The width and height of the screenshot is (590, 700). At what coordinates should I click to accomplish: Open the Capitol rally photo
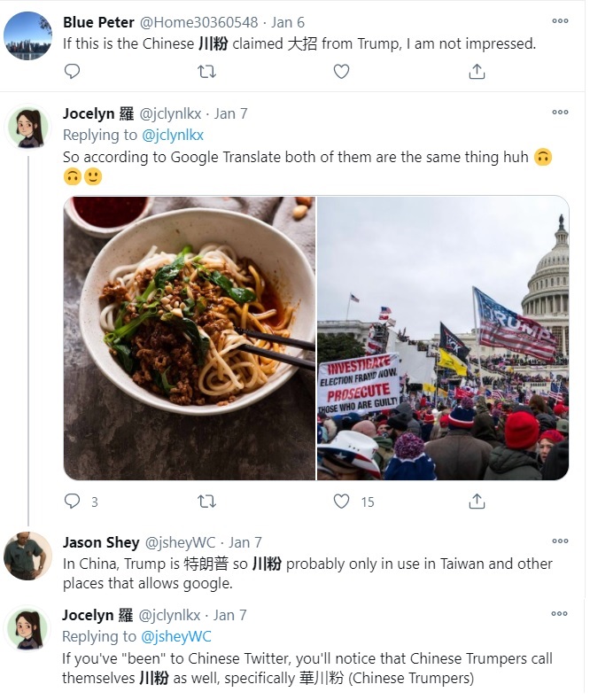tap(443, 338)
